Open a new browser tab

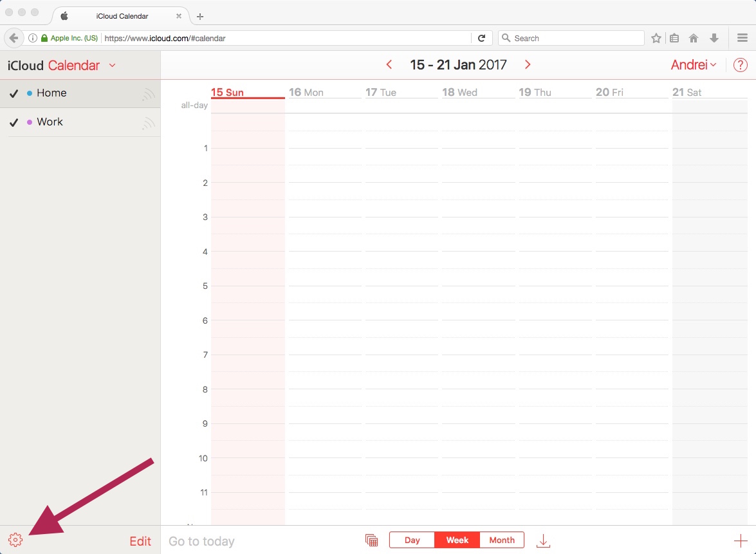tap(200, 16)
